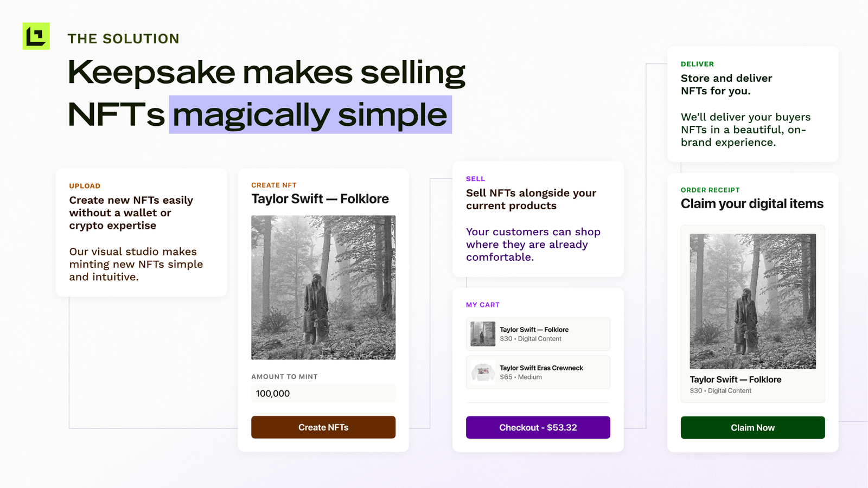Click the 'Claim your digital items' heading
Image resolution: width=868 pixels, height=488 pixels.
point(752,203)
